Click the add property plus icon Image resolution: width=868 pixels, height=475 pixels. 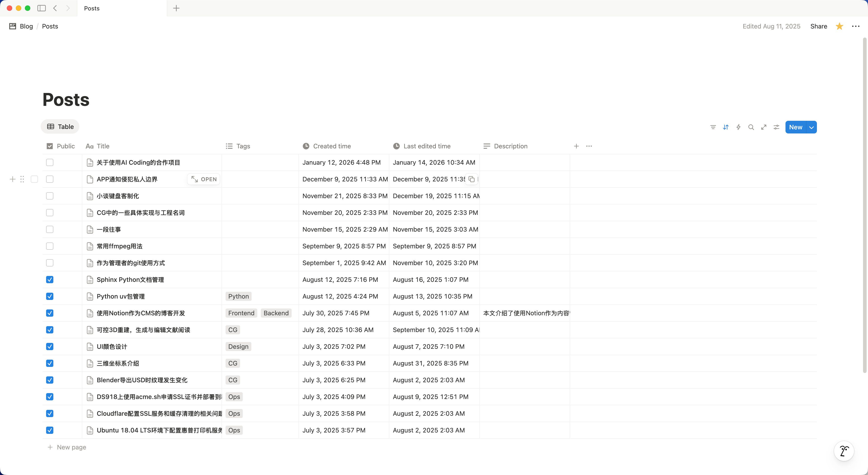point(576,146)
